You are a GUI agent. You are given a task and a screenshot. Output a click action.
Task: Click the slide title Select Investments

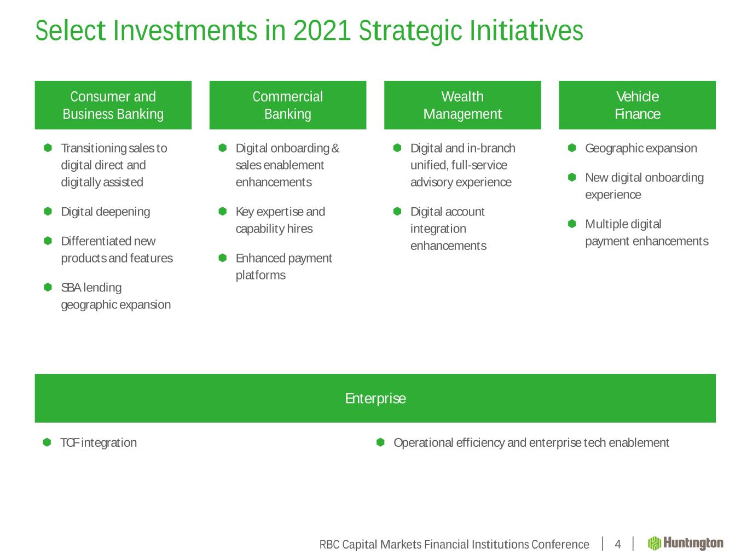[309, 31]
